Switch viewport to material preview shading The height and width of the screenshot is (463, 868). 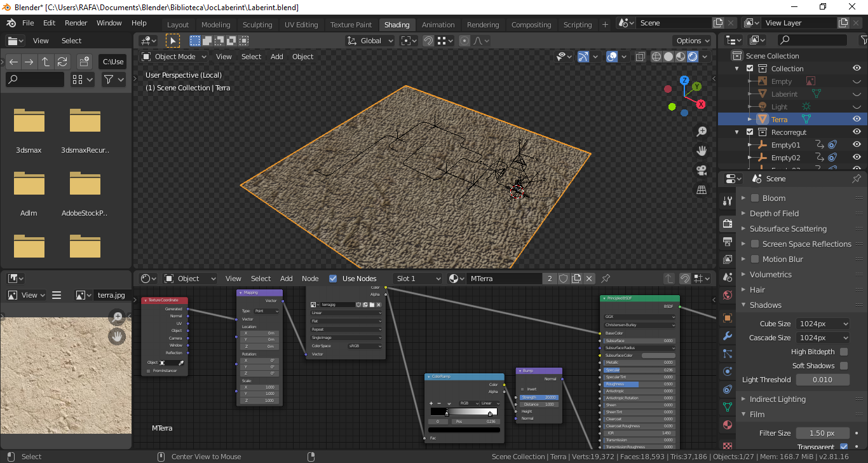(x=681, y=57)
